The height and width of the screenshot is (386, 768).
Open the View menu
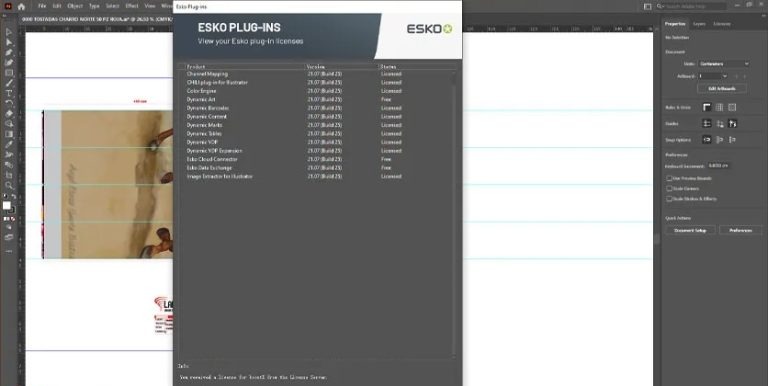coord(150,6)
